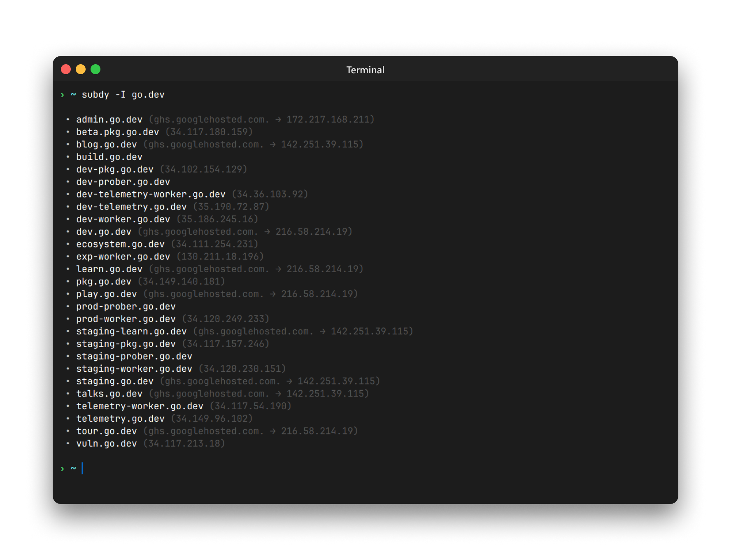The height and width of the screenshot is (560, 731).
Task: Click the red close window button
Action: tap(66, 69)
